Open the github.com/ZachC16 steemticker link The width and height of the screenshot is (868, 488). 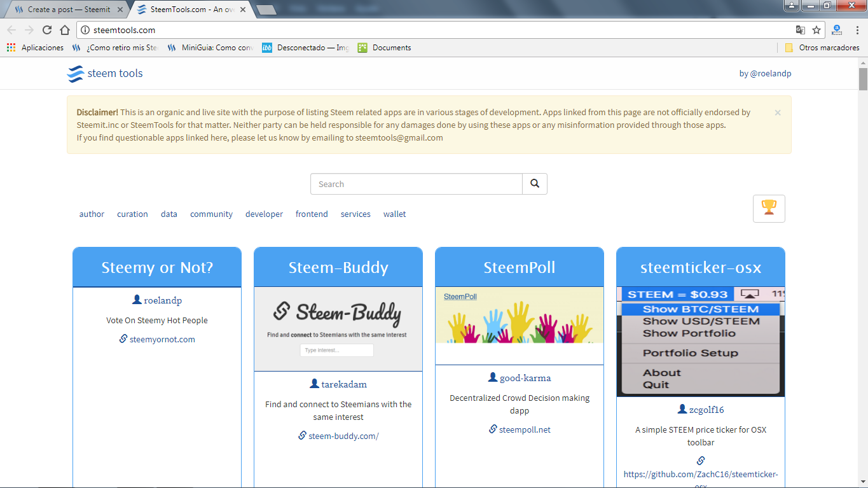tap(701, 480)
